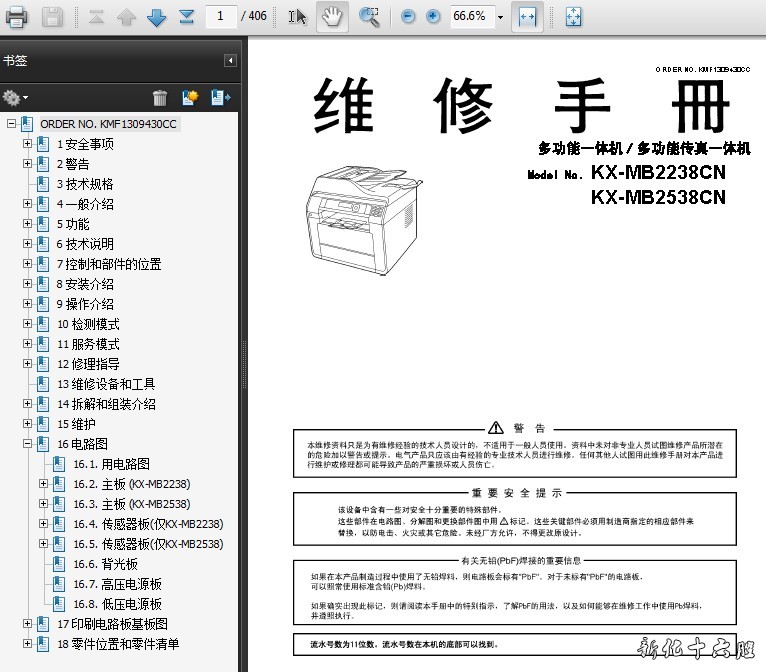Open bookmark 16.7. 高压电源板
Viewport: 766px width, 672px height.
pyautogui.click(x=117, y=584)
